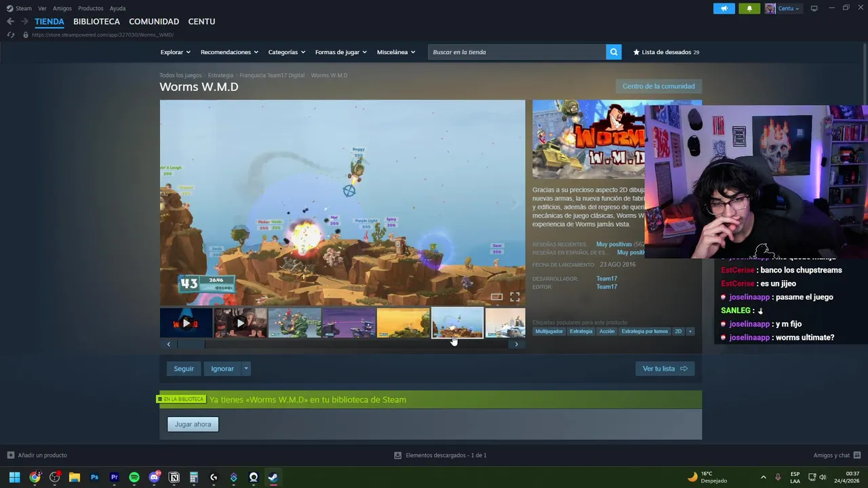Select the highlighted screenshot thumbnail
Viewport: 868px width, 488px height.
[458, 323]
